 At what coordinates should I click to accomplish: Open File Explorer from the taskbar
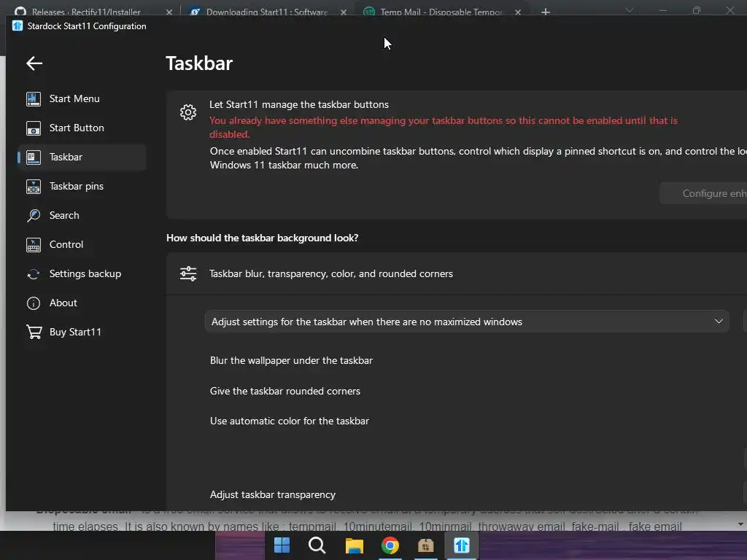(354, 545)
